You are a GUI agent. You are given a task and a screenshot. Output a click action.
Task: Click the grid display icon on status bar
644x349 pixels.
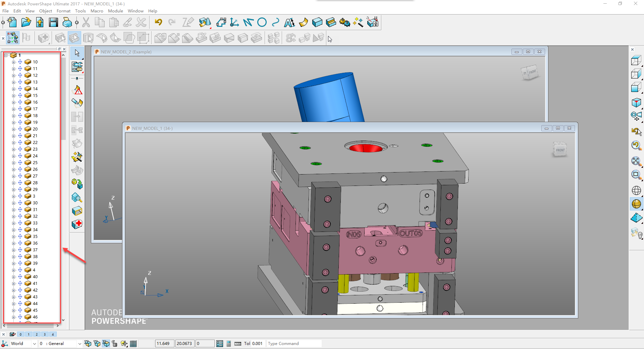133,343
